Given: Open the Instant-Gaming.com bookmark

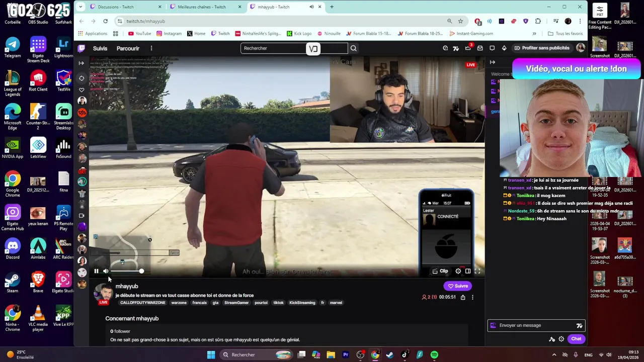Looking at the screenshot, I should [471, 34].
